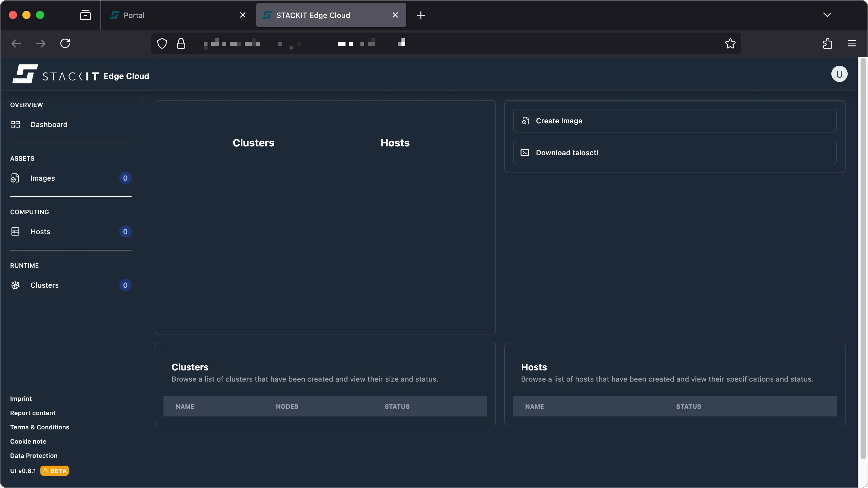
Task: Open the tab overview chevron
Action: pyautogui.click(x=827, y=15)
